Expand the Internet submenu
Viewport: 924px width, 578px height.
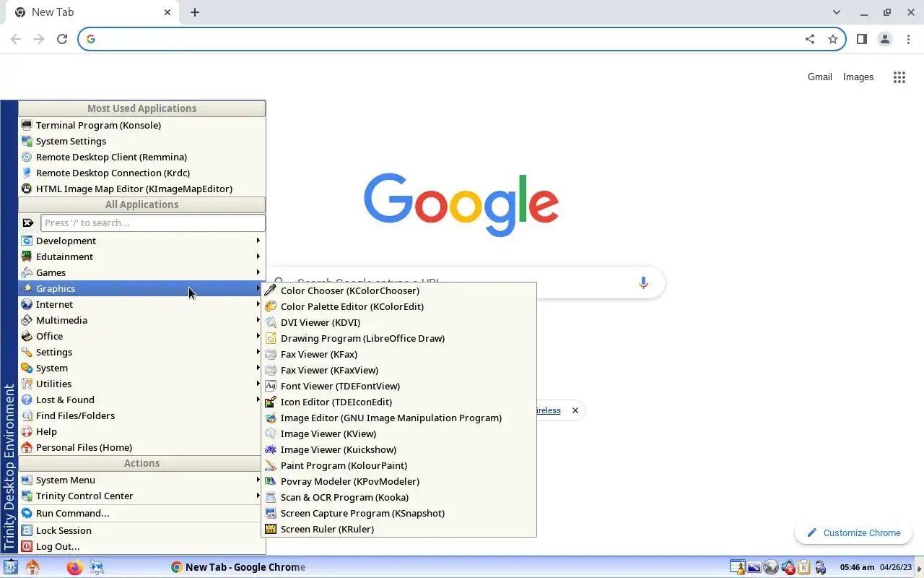[141, 304]
